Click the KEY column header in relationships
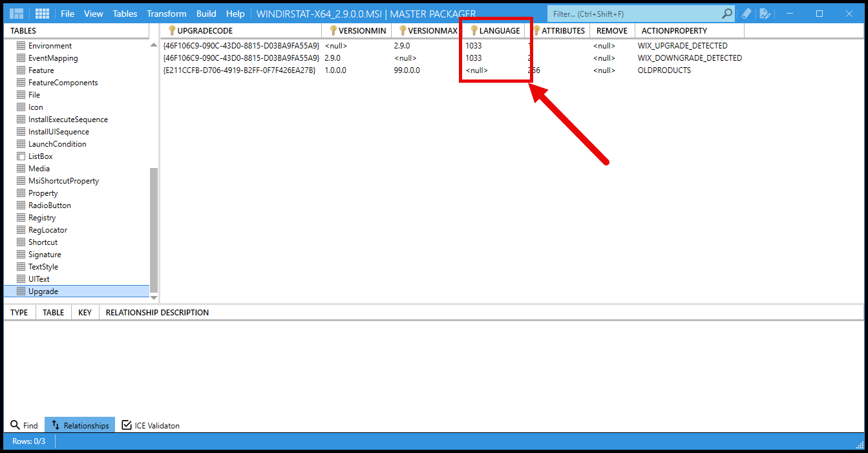Viewport: 868px width, 453px height. click(x=85, y=312)
